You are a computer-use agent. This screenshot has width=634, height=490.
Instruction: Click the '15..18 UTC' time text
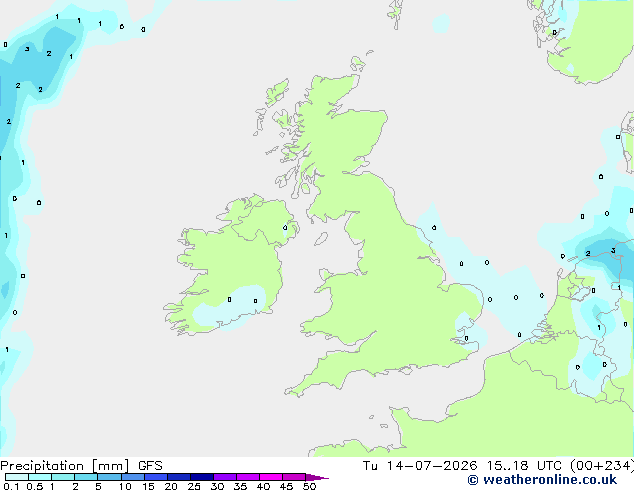pyautogui.click(x=524, y=466)
